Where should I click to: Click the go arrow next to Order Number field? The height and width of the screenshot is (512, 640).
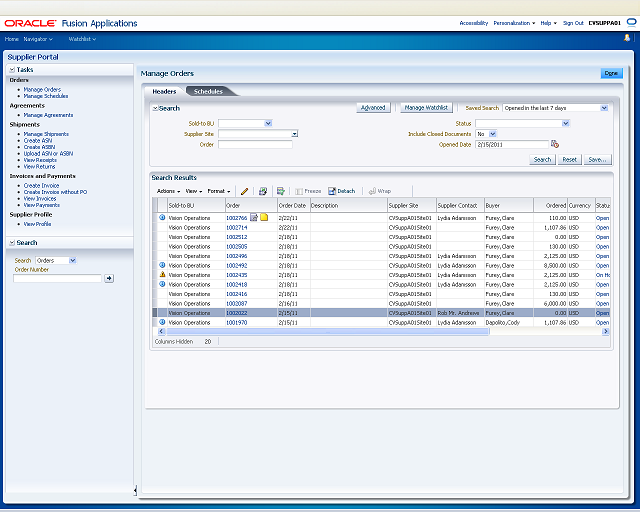pos(109,278)
